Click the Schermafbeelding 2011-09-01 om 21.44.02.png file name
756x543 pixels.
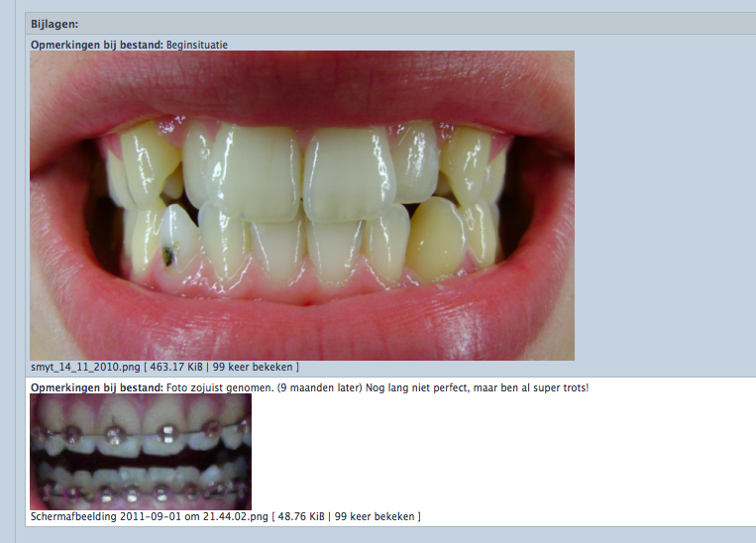[150, 516]
